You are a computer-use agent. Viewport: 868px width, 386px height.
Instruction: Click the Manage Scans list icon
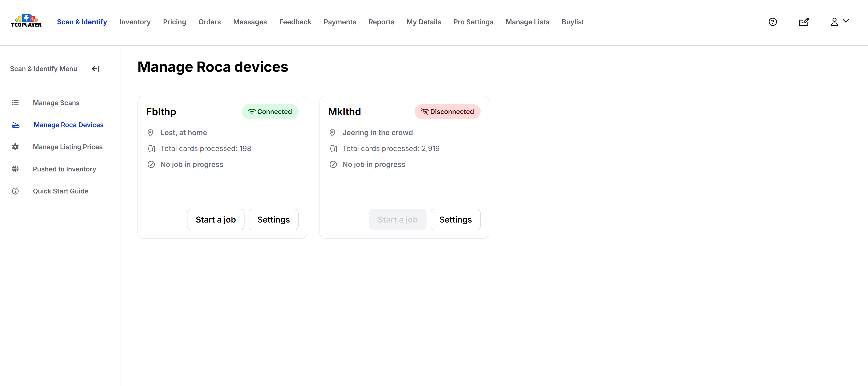coord(15,103)
